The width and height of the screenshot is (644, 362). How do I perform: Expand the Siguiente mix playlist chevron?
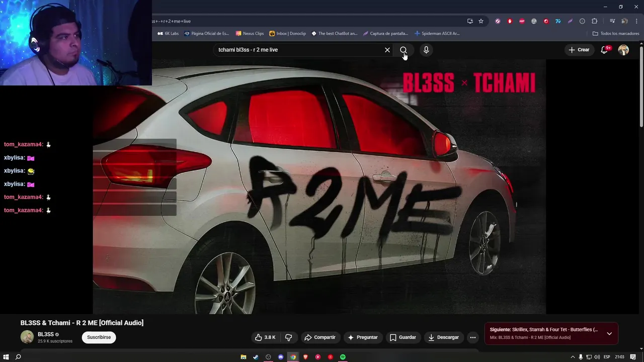[609, 333]
